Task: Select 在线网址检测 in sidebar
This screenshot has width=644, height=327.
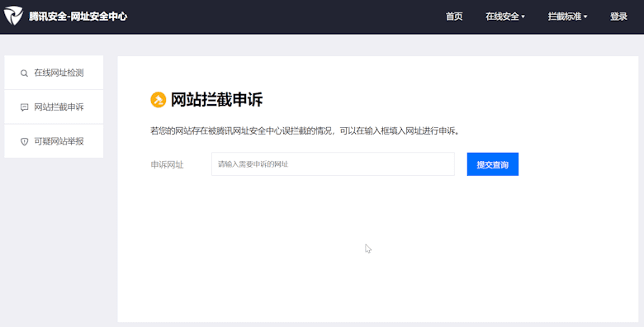Action: 54,73
